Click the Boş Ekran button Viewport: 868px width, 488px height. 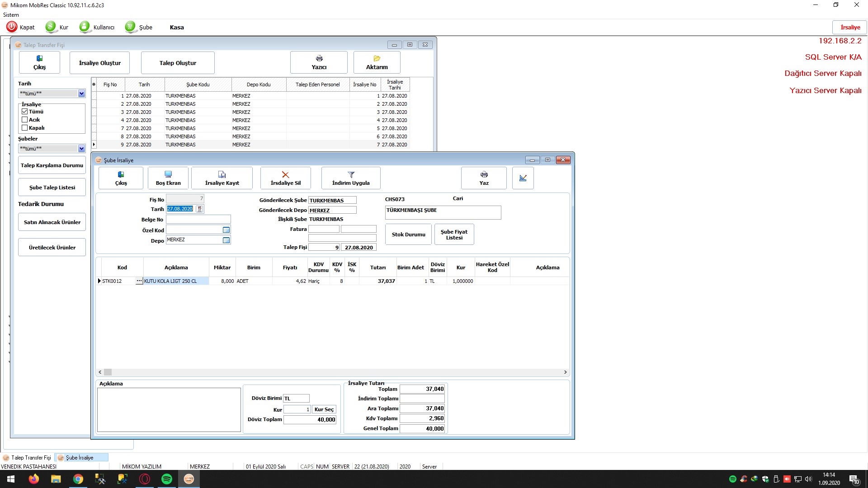[x=168, y=178]
